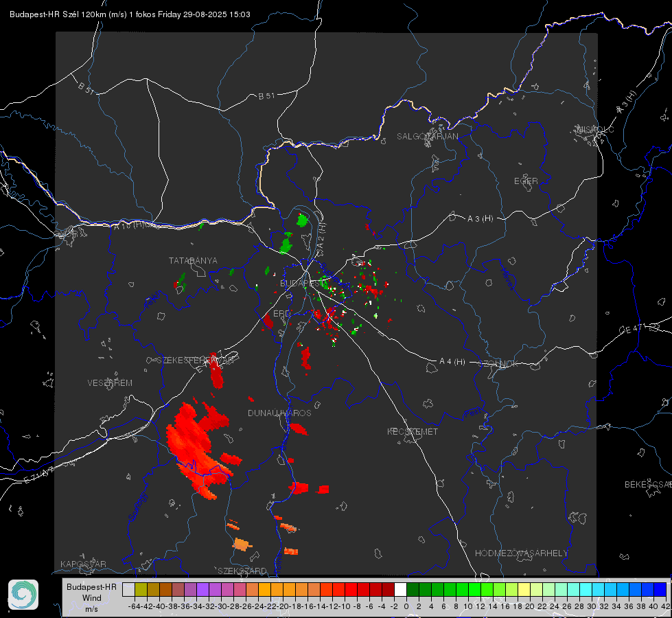Select the yellow legend swatch above 18
Screen dimensions: 672x618
click(524, 589)
